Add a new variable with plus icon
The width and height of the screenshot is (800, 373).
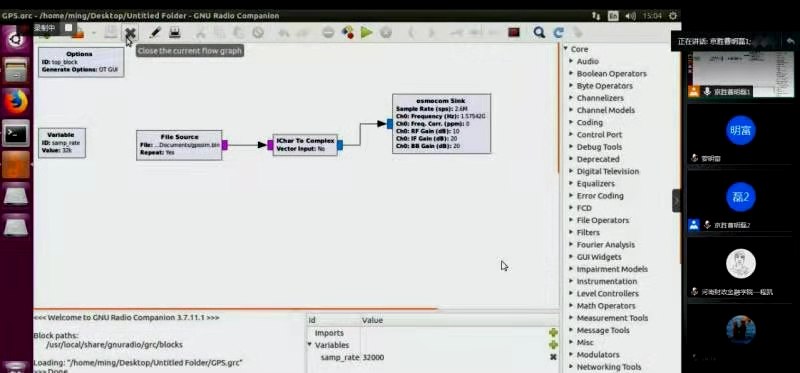(553, 345)
